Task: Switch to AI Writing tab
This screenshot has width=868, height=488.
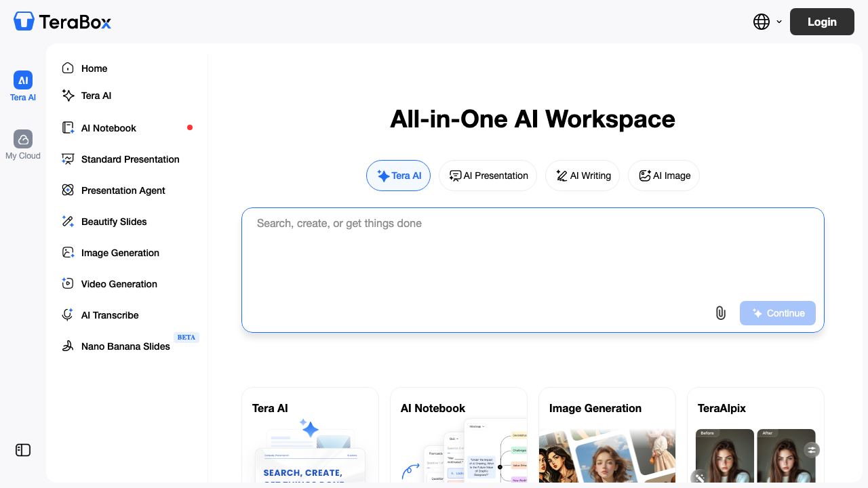Action: (583, 176)
